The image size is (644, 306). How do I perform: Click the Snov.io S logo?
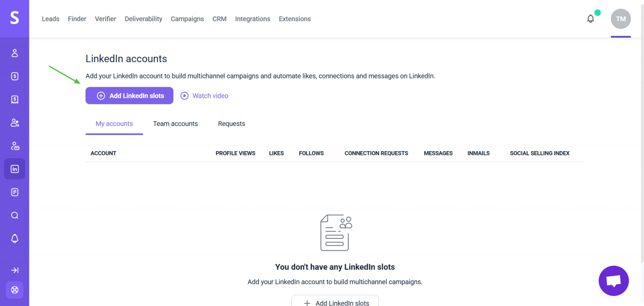pos(15,18)
